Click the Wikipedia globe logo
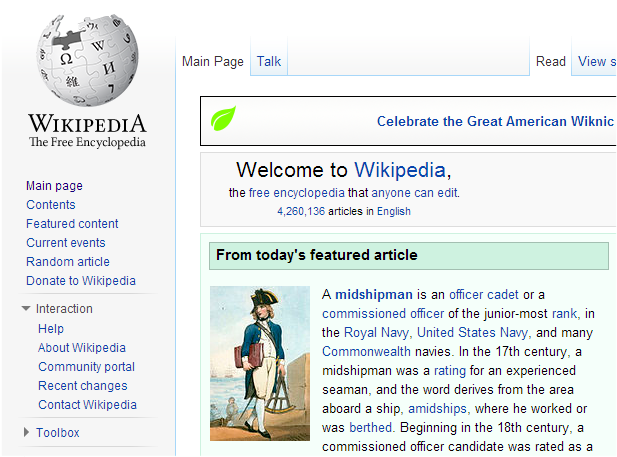This screenshot has width=617, height=457. click(87, 60)
